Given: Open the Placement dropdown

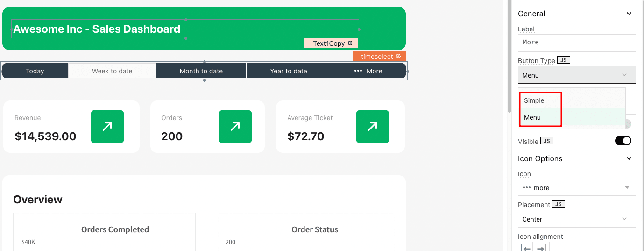Looking at the screenshot, I should pos(577,219).
